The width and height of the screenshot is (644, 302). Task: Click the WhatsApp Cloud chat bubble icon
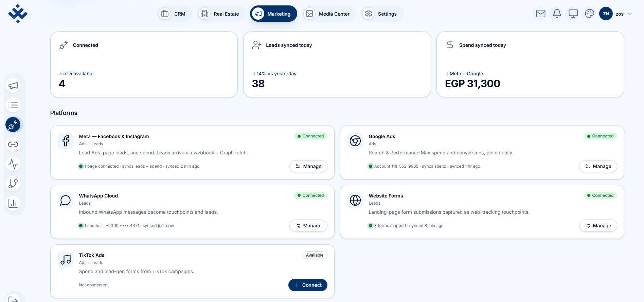coord(66,200)
